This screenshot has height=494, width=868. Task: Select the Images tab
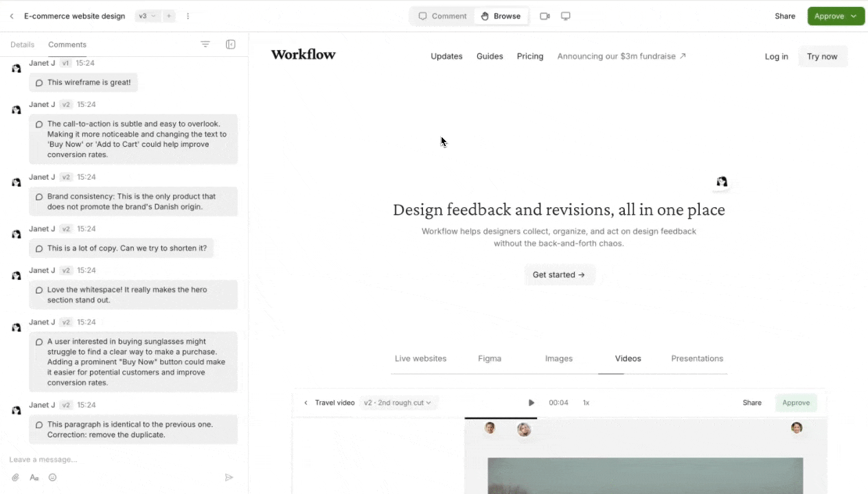(559, 359)
